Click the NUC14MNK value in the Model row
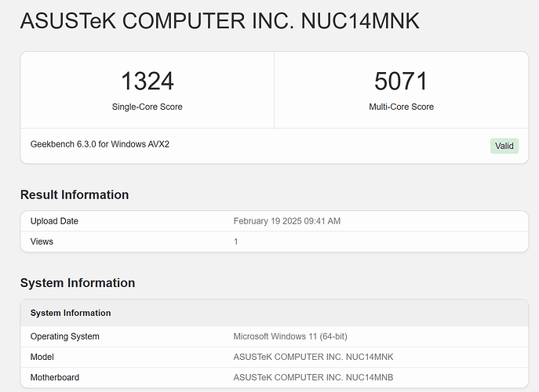This screenshot has height=392, width=539. pos(313,357)
